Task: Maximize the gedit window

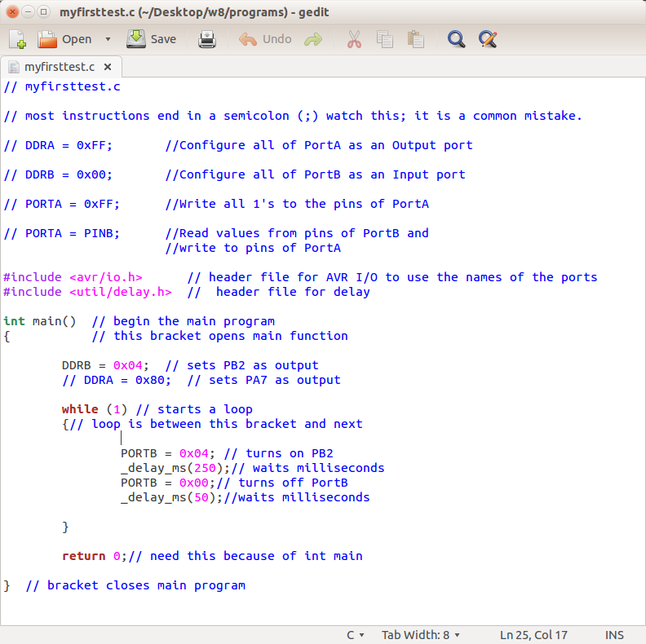Action: 43,12
